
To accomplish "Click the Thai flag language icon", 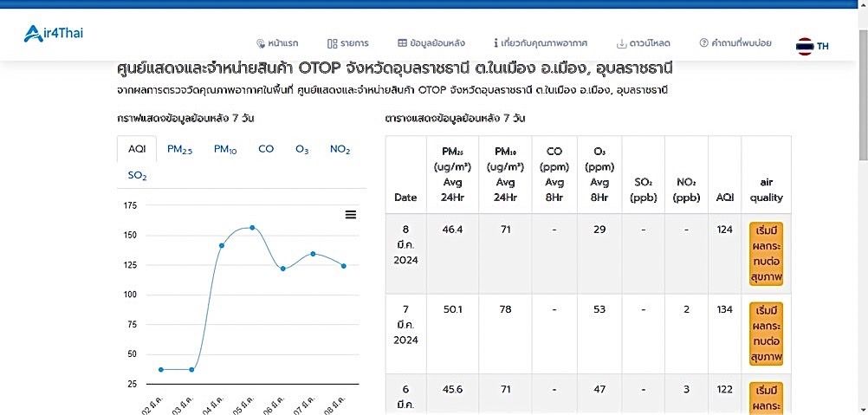I will coord(805,46).
